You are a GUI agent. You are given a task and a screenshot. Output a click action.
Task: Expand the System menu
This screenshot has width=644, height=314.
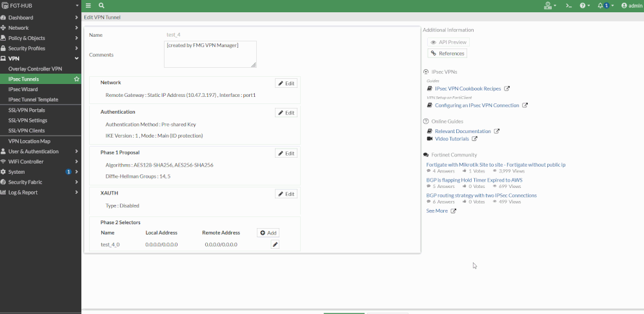(x=40, y=172)
